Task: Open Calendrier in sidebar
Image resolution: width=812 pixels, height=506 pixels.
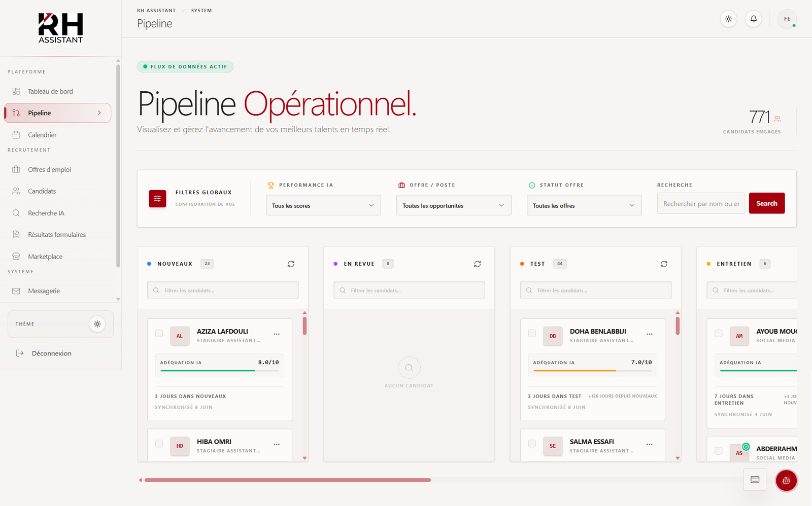Action: point(57,135)
